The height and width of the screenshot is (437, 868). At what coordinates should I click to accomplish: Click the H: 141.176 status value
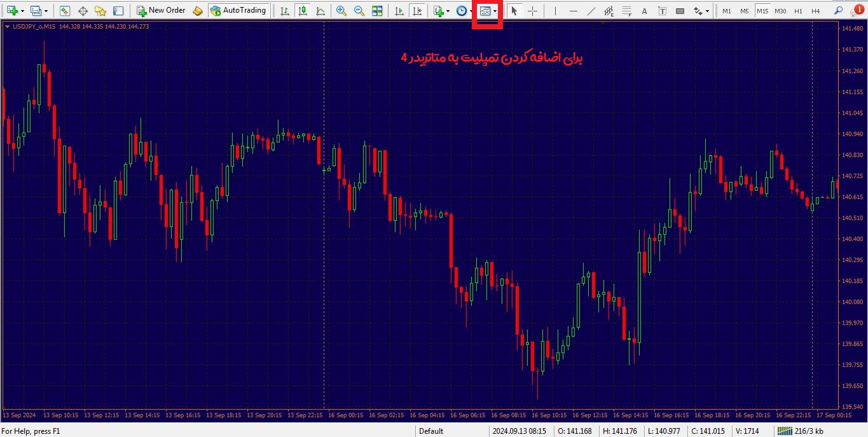[x=620, y=431]
